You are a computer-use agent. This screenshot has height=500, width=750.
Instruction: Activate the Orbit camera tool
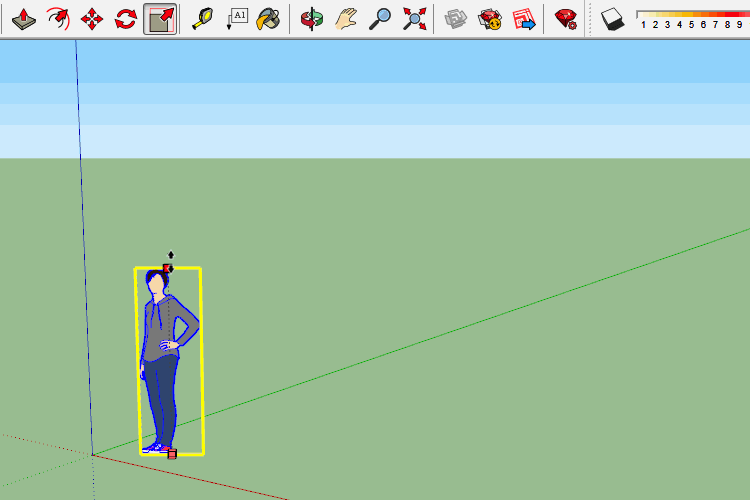[312, 18]
